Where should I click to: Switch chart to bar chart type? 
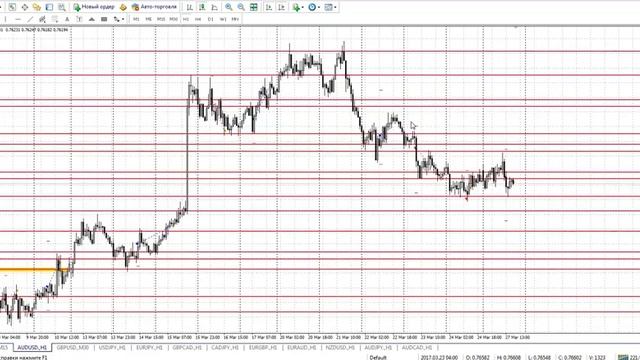(190, 7)
